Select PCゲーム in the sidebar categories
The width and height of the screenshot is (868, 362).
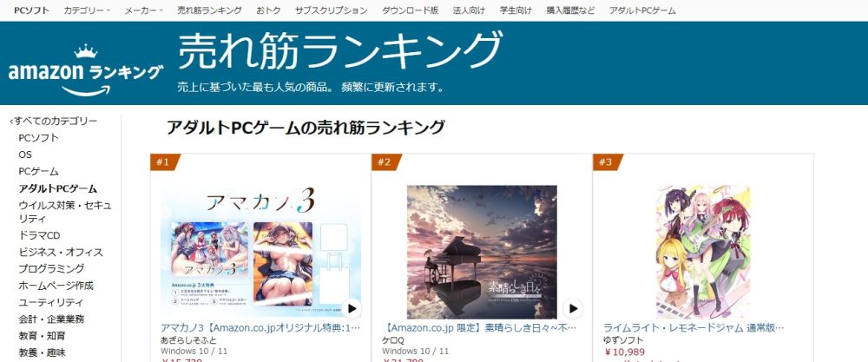pyautogui.click(x=39, y=171)
